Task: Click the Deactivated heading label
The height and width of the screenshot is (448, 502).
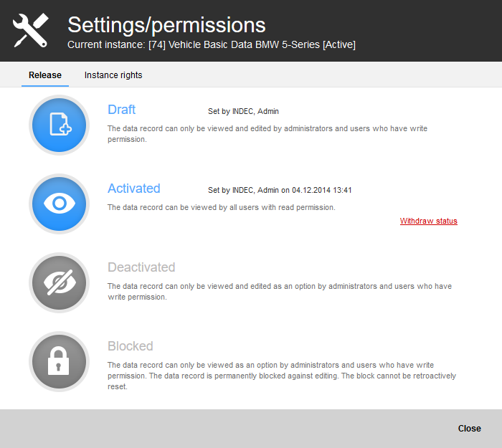Action: tap(141, 267)
